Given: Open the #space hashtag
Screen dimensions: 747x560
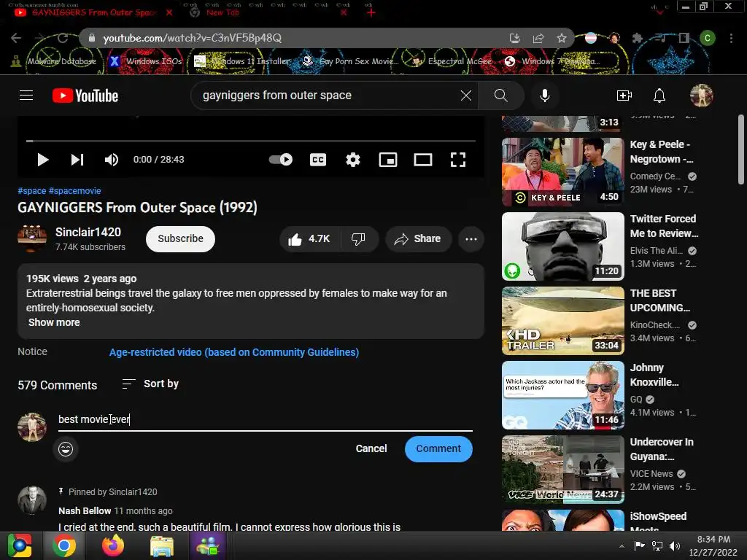Looking at the screenshot, I should point(32,191).
